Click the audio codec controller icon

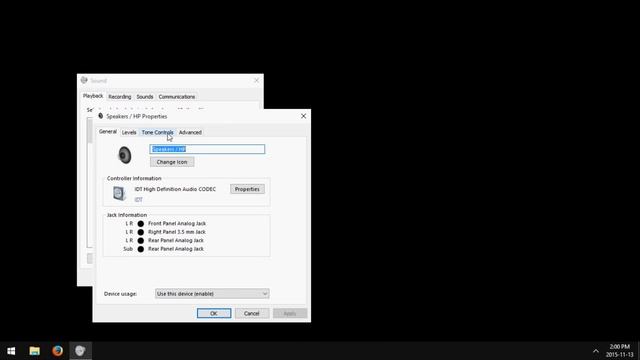tap(119, 193)
